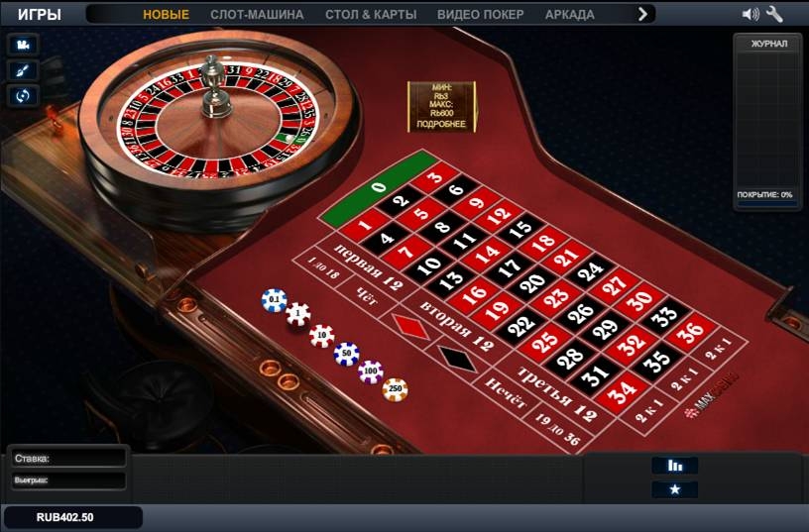Mute sound with the speaker icon

751,15
